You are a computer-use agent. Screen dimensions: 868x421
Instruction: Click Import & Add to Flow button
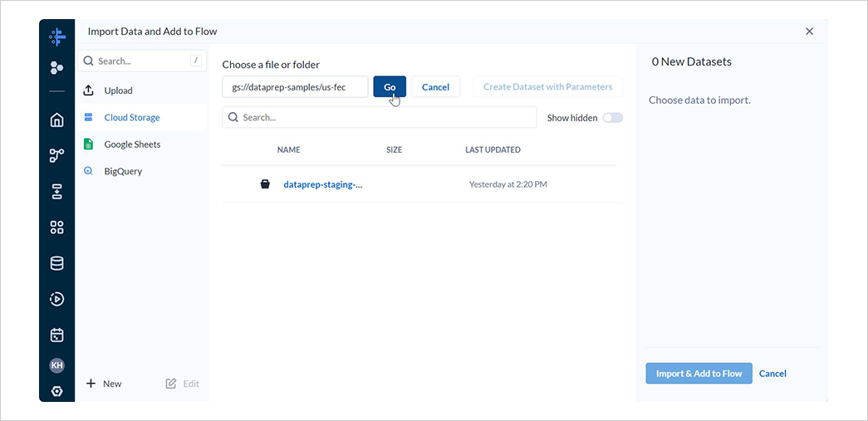point(699,374)
